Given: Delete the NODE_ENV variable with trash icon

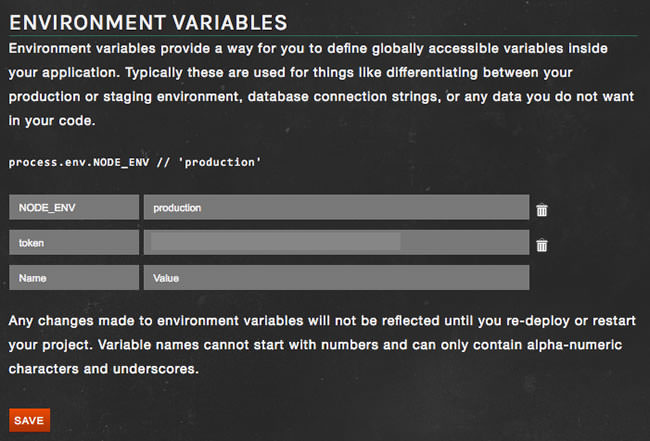Looking at the screenshot, I should click(541, 210).
